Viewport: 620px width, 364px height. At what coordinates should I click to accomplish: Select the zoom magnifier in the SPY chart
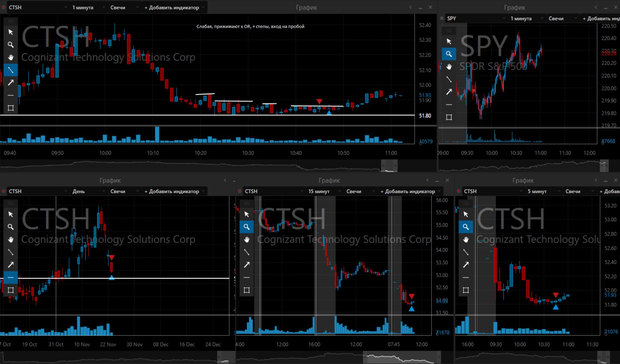[x=449, y=54]
